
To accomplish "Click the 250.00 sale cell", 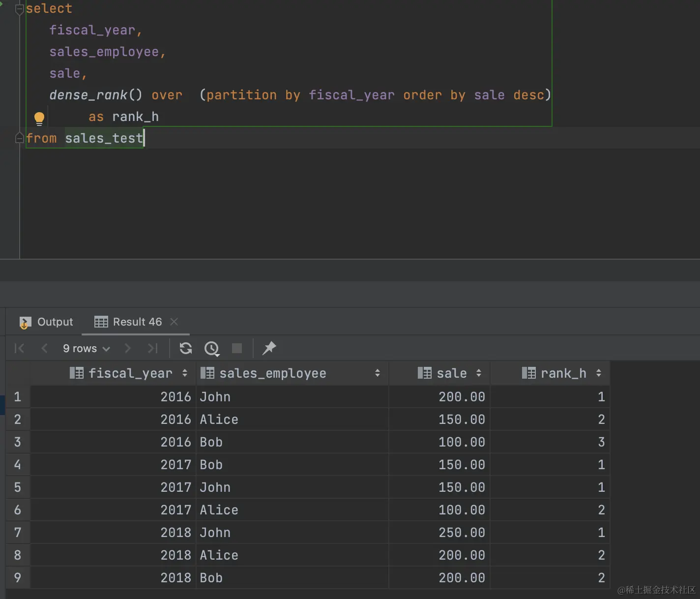I will point(439,533).
